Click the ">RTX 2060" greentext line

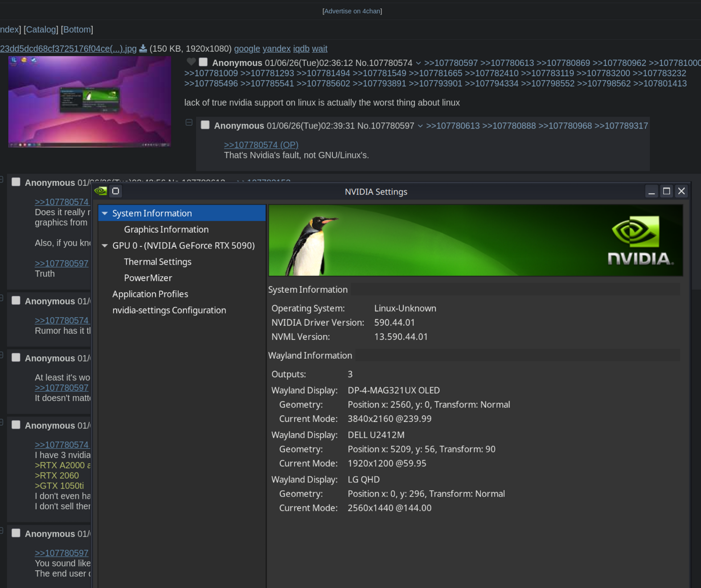(57, 475)
